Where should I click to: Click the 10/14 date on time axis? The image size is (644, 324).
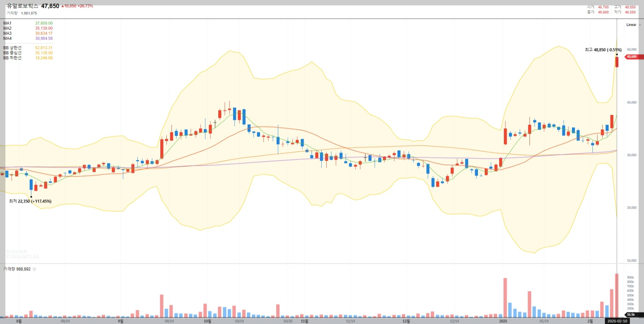[239, 321]
